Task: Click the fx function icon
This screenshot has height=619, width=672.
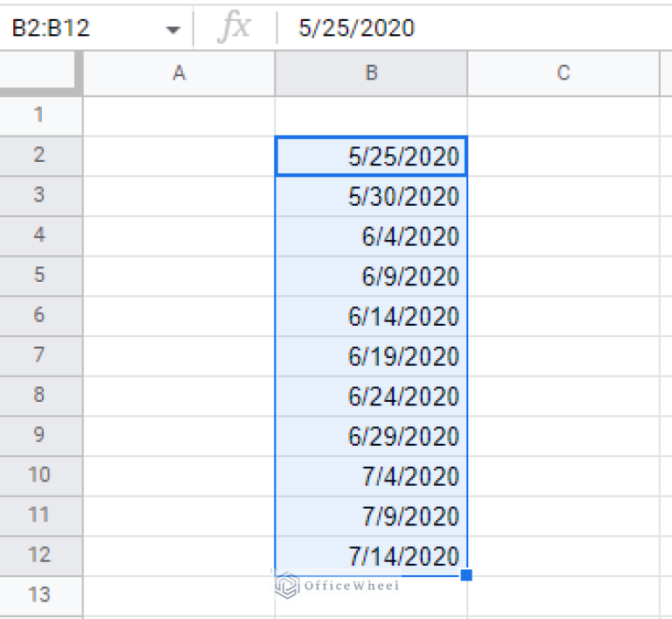Action: tap(234, 28)
